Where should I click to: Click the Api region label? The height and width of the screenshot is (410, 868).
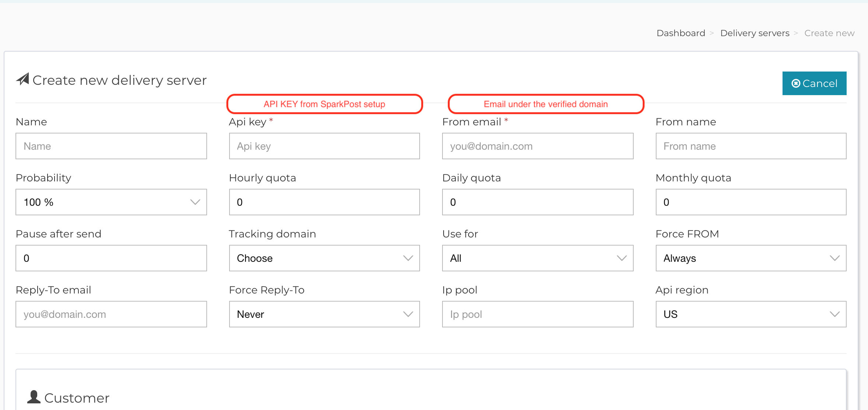[682, 290]
